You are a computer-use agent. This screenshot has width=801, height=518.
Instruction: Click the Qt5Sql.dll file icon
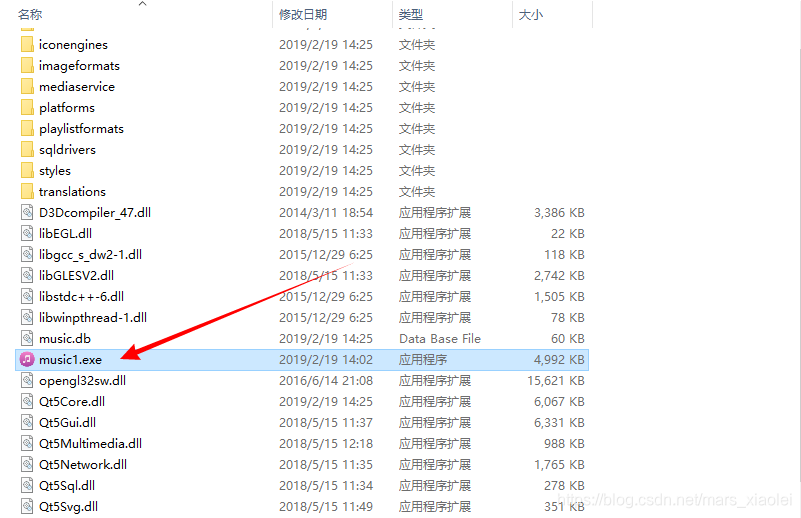click(27, 485)
